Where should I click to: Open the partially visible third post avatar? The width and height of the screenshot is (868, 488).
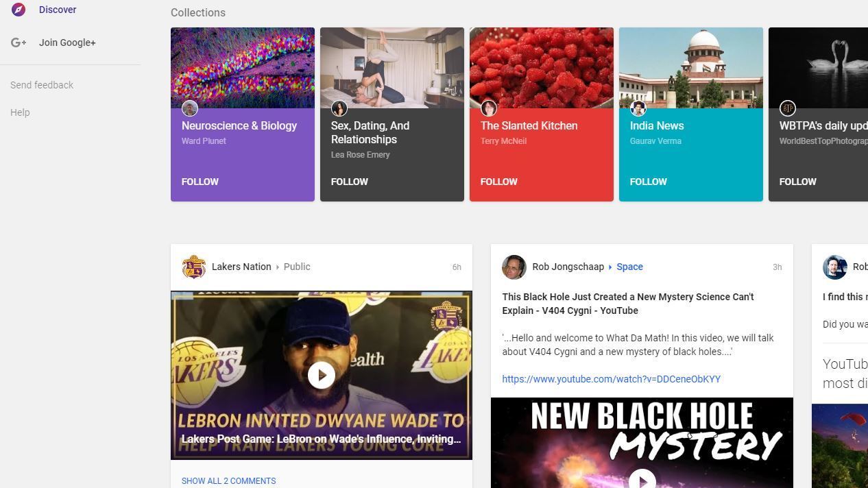click(x=835, y=267)
